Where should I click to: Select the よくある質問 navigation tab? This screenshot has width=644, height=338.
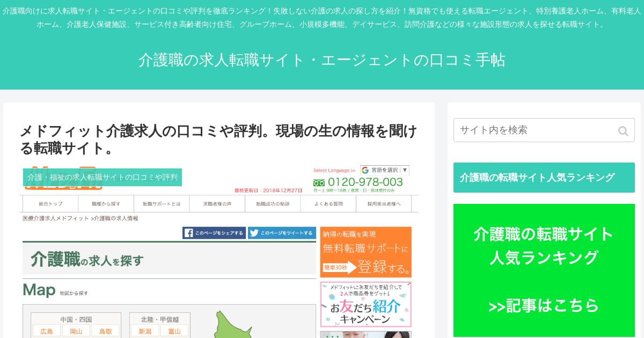328,204
